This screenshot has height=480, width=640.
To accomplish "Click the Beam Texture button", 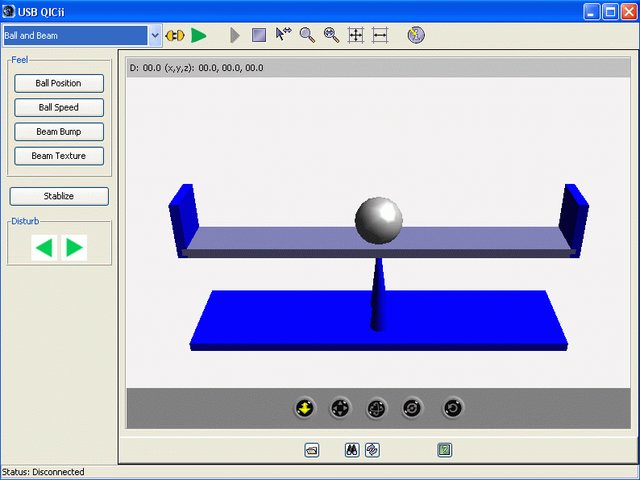I will (x=59, y=156).
